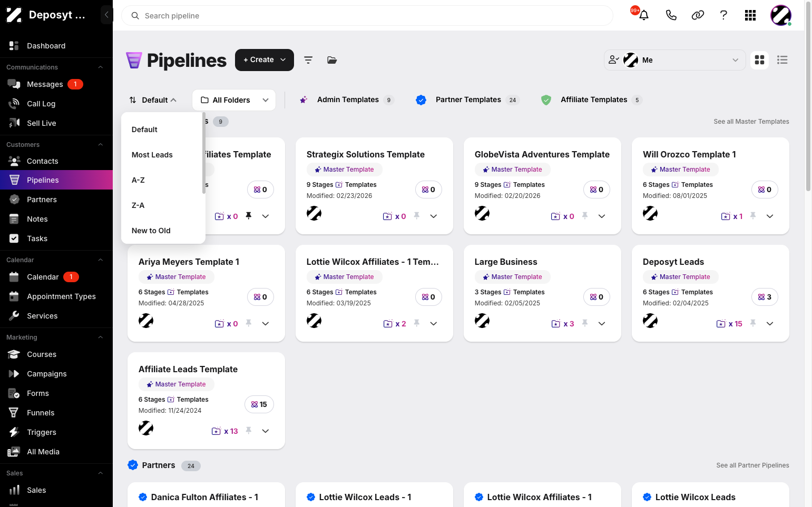Select Z-A sort option
Image resolution: width=812 pixels, height=507 pixels.
coord(162,205)
